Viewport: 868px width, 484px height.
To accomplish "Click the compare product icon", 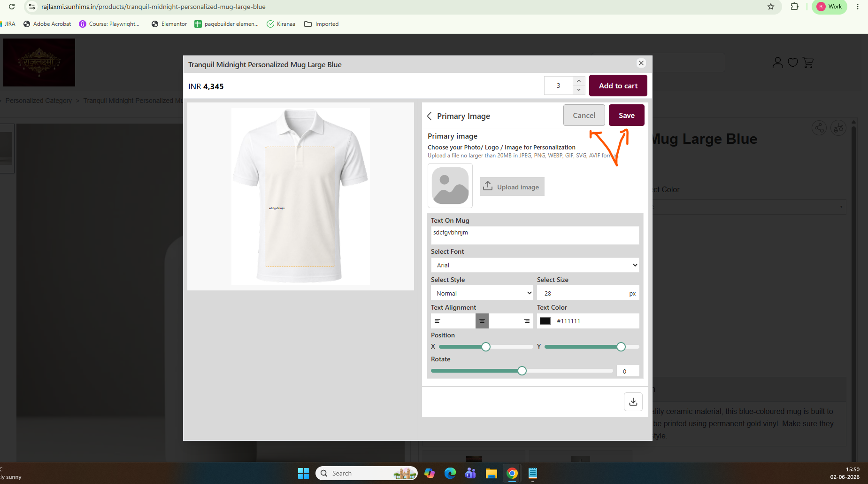I will [838, 128].
